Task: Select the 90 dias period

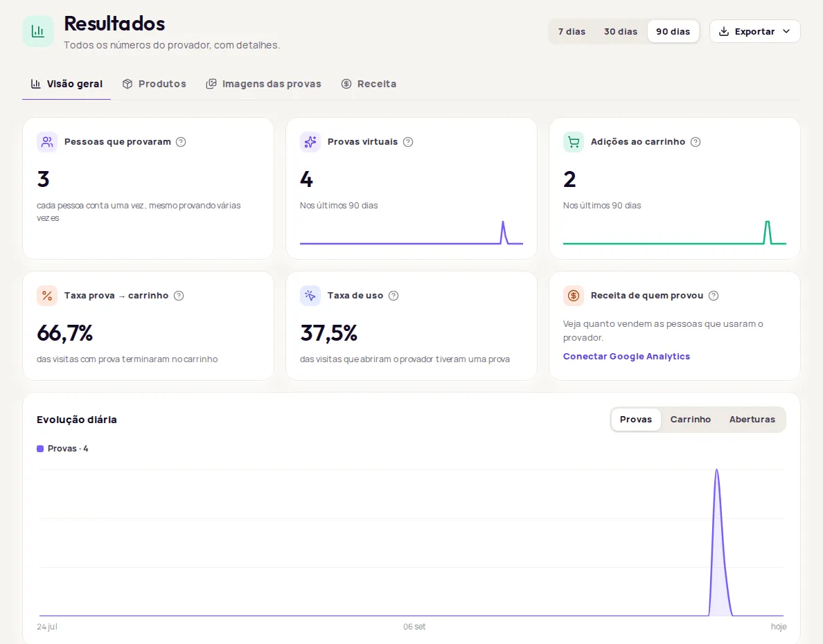Action: tap(673, 31)
